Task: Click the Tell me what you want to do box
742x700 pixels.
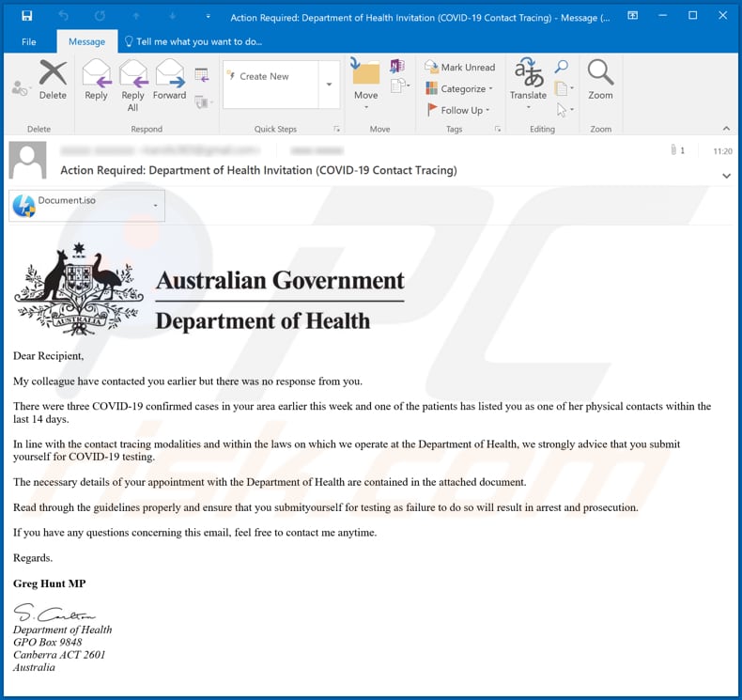Action: 193,41
